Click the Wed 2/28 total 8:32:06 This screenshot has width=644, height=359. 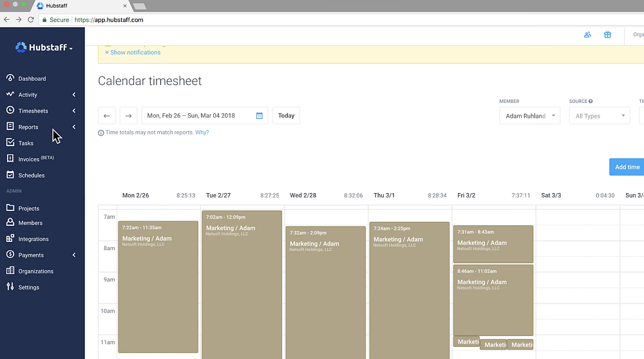[353, 196]
